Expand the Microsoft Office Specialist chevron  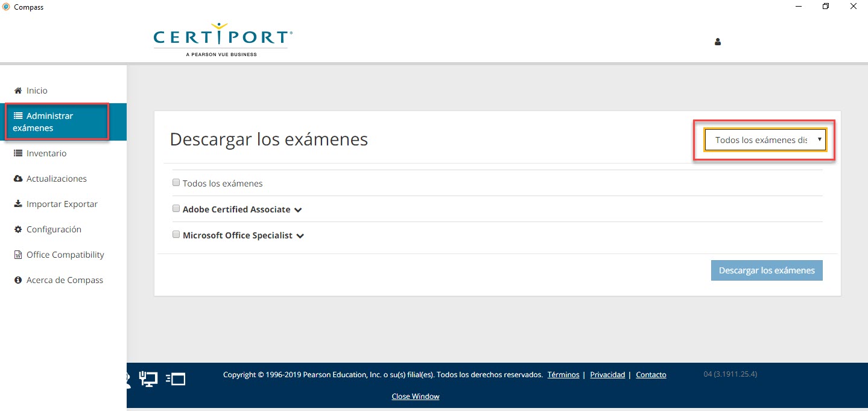tap(300, 236)
